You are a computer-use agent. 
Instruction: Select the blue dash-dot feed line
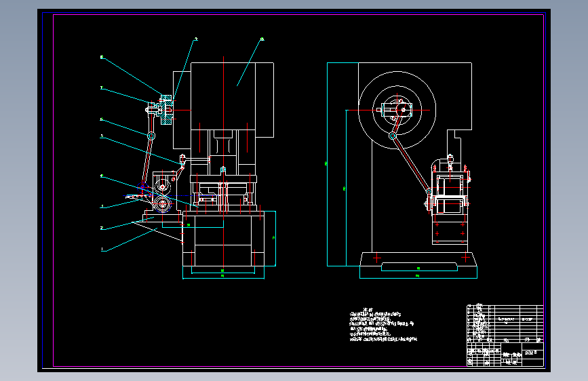point(168,196)
